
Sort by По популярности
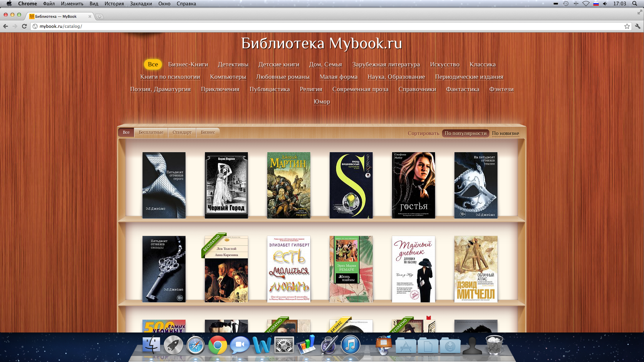466,133
